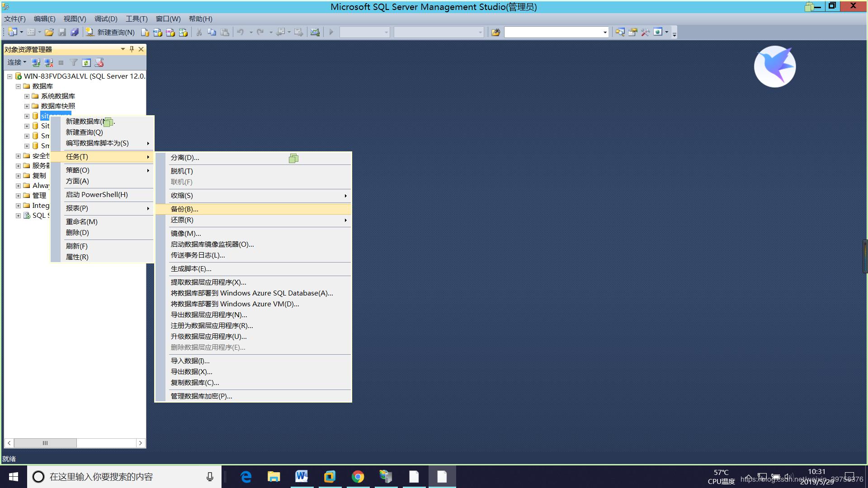Expand the 系统数据库 folder node
The image size is (868, 488).
click(27, 96)
